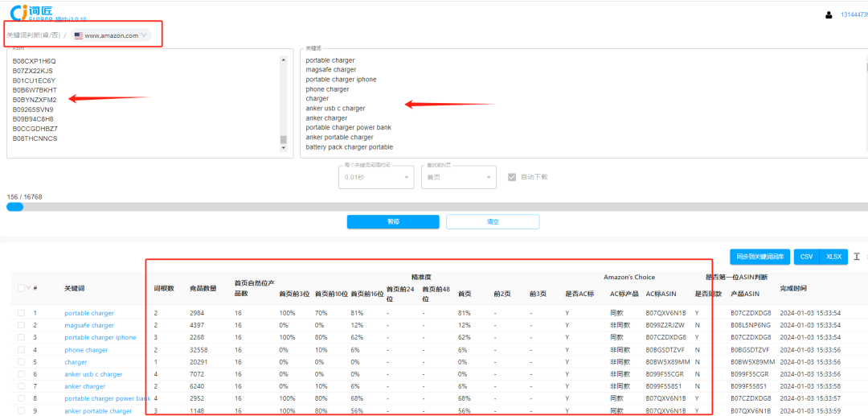Image resolution: width=868 pixels, height=416 pixels.
Task: Open the 首页 page-range dropdown
Action: point(459,177)
